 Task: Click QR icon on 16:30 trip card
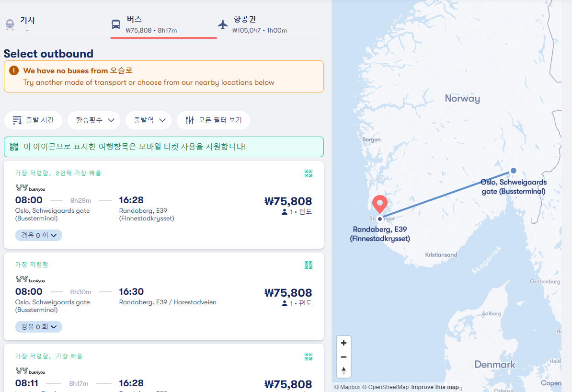tap(309, 265)
